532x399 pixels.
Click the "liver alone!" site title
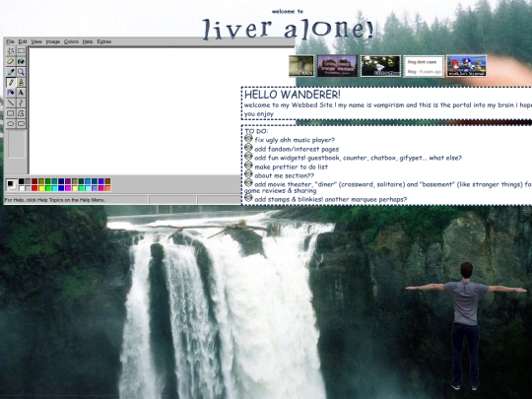click(289, 29)
